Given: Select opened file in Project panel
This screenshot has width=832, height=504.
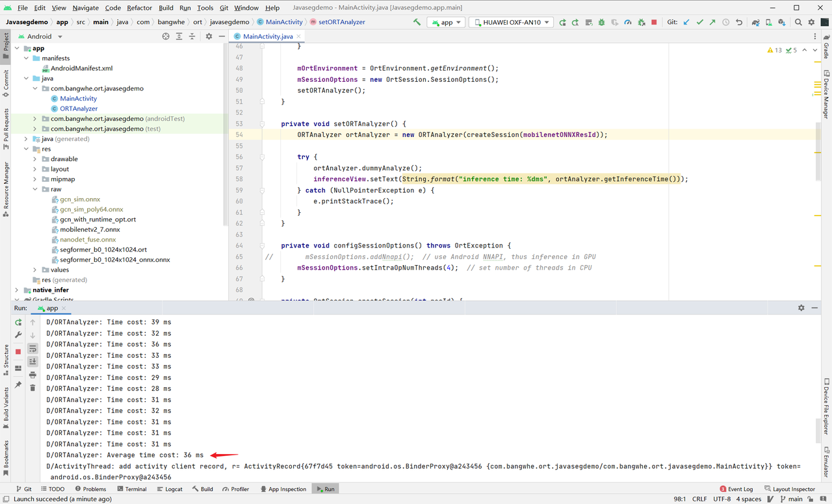Looking at the screenshot, I should pyautogui.click(x=166, y=36).
